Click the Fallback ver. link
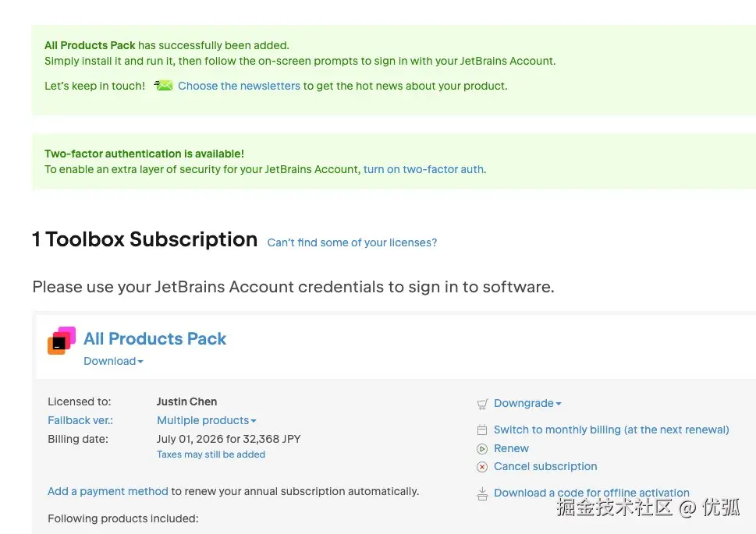This screenshot has height=534, width=756. [80, 420]
